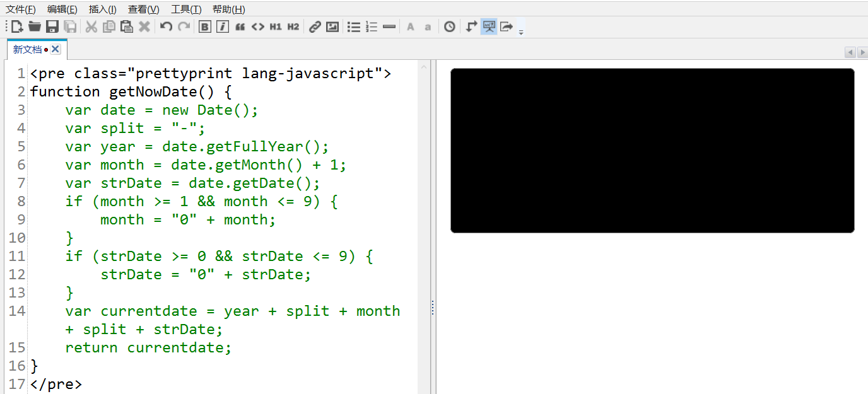868x394 pixels.
Task: Apply italic formatting
Action: tap(222, 26)
